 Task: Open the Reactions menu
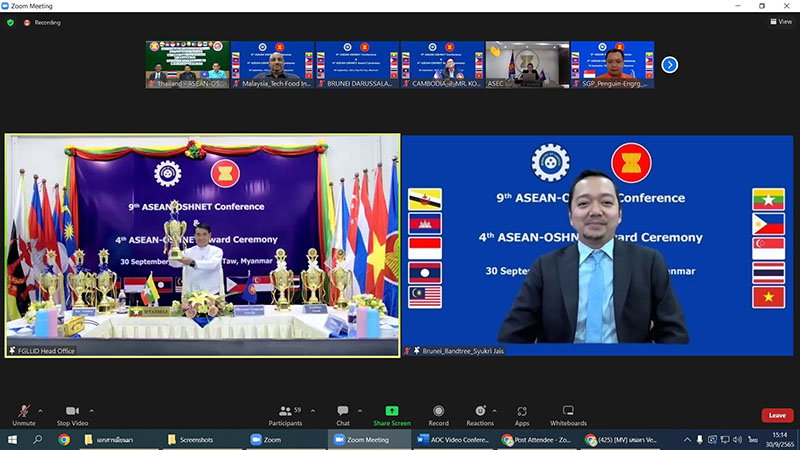tap(480, 413)
